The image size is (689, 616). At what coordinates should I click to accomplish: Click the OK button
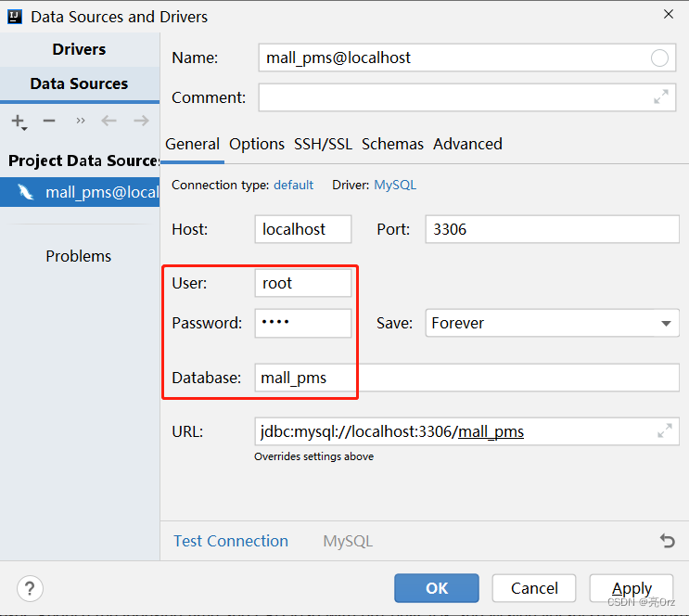click(437, 588)
